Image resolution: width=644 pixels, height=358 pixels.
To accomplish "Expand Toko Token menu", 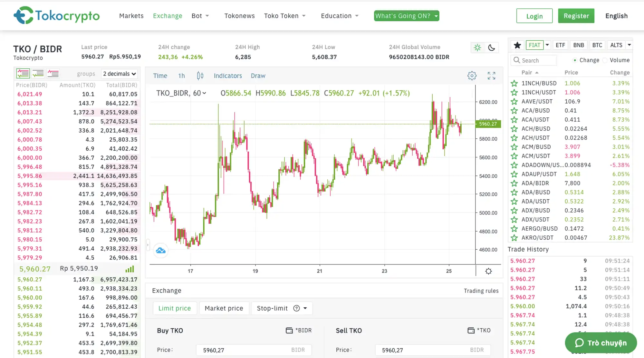I will coord(285,16).
